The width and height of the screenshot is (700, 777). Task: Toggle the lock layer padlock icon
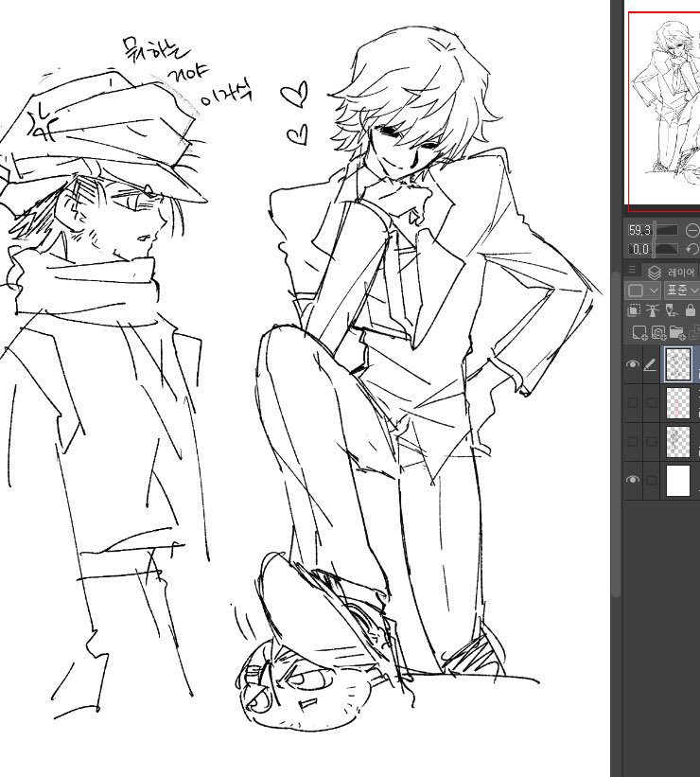(x=691, y=310)
